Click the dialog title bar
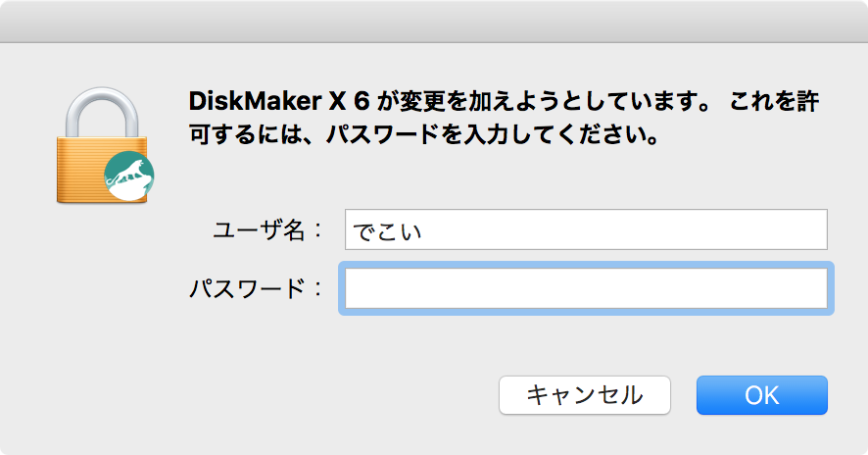 (x=434, y=21)
